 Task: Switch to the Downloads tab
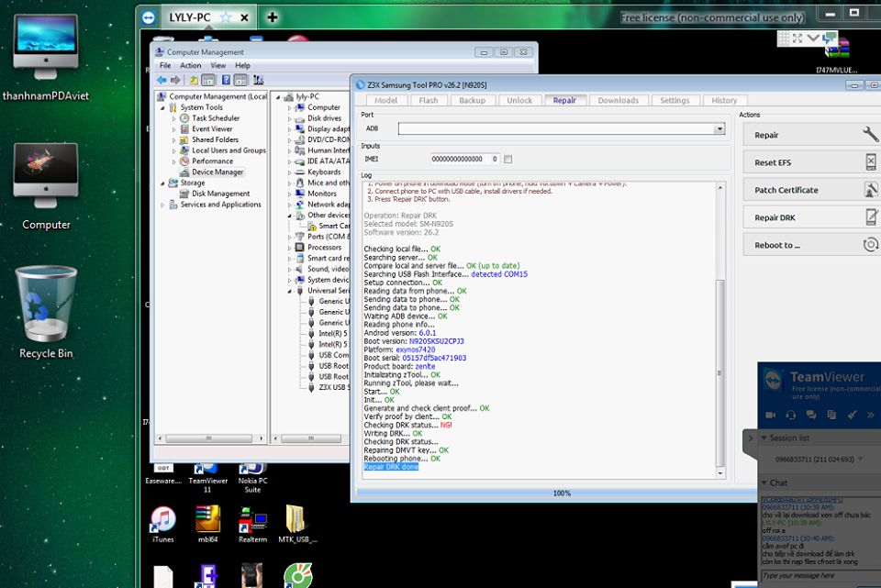click(618, 100)
